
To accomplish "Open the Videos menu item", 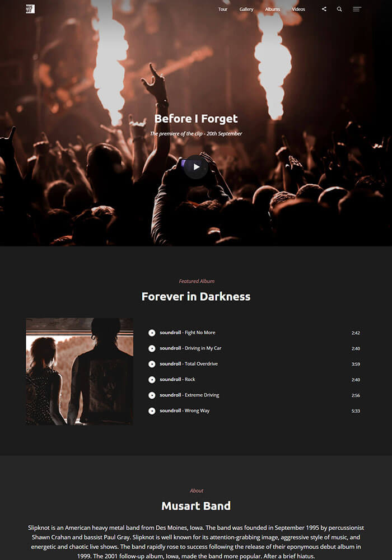I will [x=298, y=10].
